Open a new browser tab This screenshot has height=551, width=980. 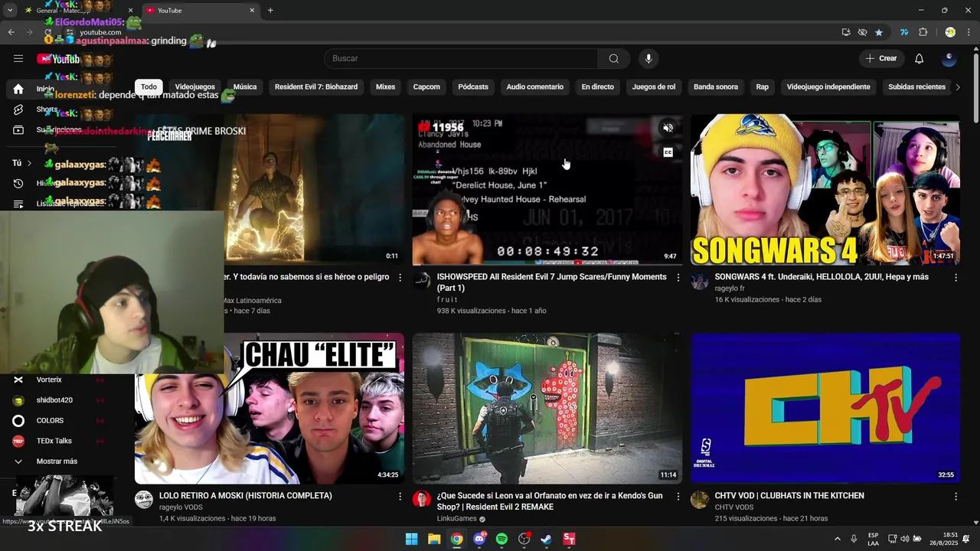[x=270, y=11]
